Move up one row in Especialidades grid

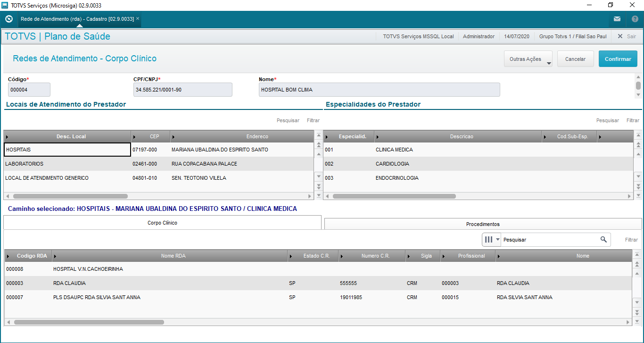pos(638,154)
